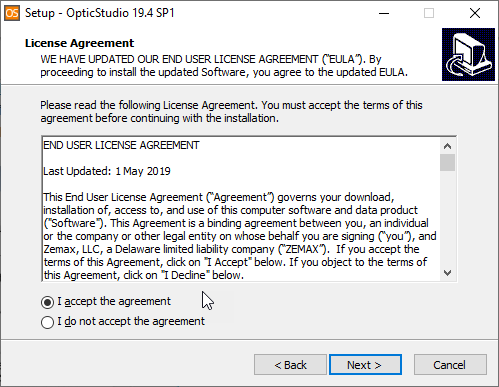Screen dimensions: 499x387
Task: Click the license scrollbar thumb
Action: click(x=447, y=162)
